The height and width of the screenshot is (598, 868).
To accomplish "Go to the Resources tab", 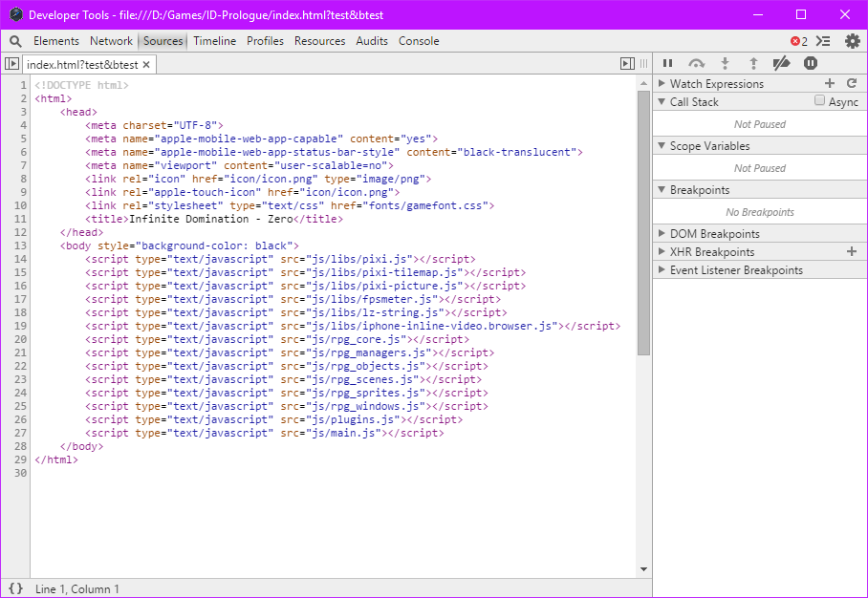I will [x=320, y=41].
